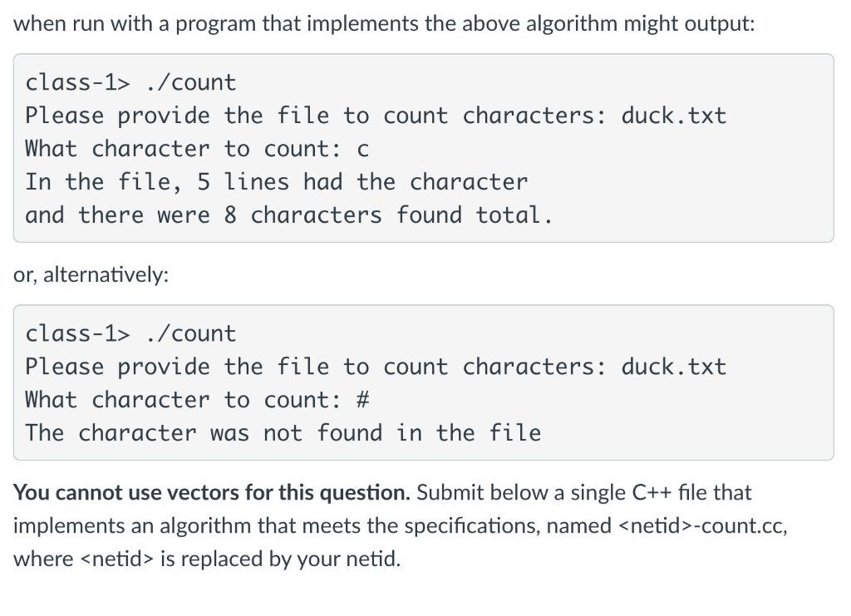The width and height of the screenshot is (851, 616).
Task: Click the word "Please" in the first code block
Action: pos(64,116)
